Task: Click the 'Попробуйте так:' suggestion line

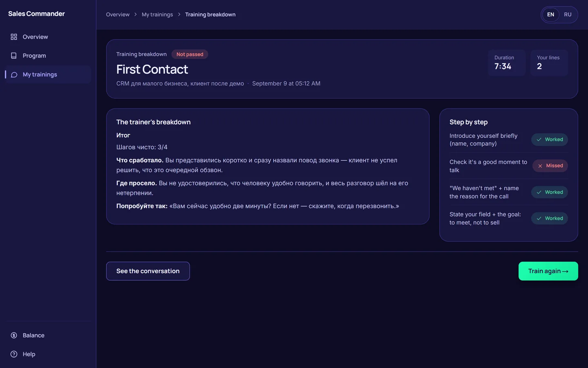Action: 258,206
